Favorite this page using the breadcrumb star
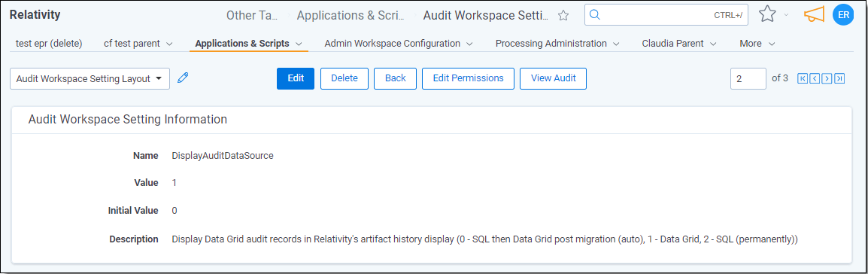868x274 pixels. (563, 16)
